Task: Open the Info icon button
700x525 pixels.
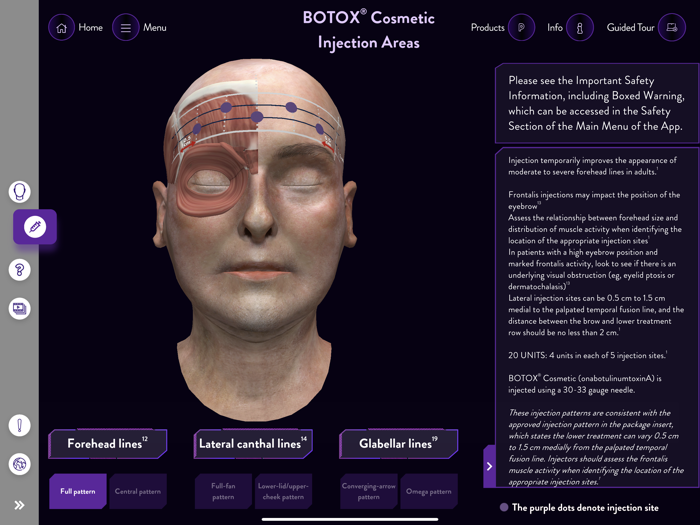Action: click(x=579, y=28)
